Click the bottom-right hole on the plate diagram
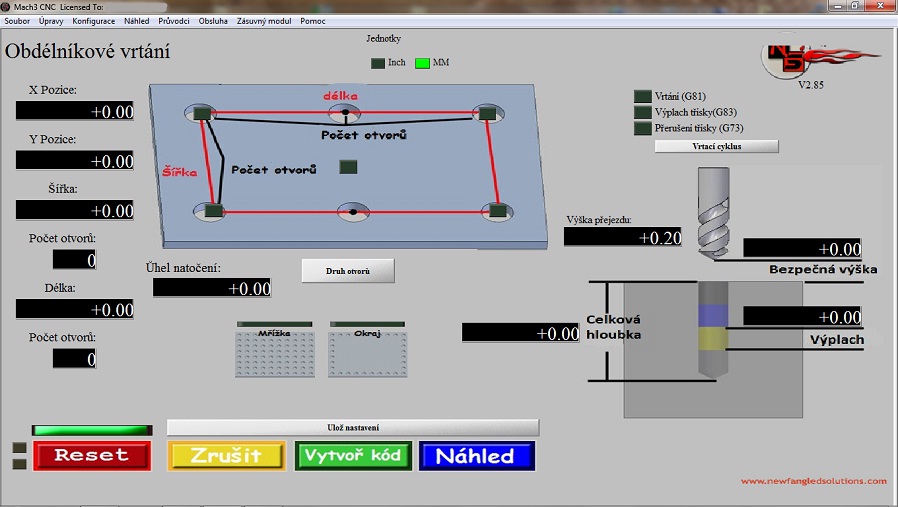This screenshot has height=507, width=898. (495, 211)
